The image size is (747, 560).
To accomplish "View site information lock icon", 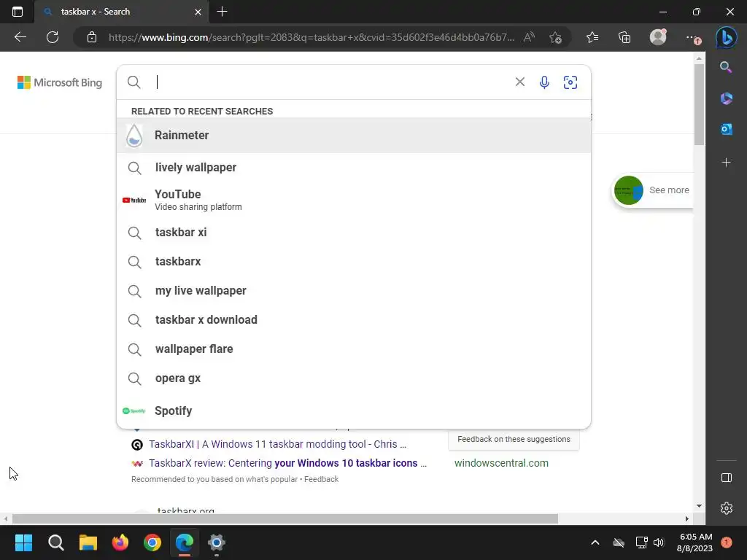I will pos(92,37).
